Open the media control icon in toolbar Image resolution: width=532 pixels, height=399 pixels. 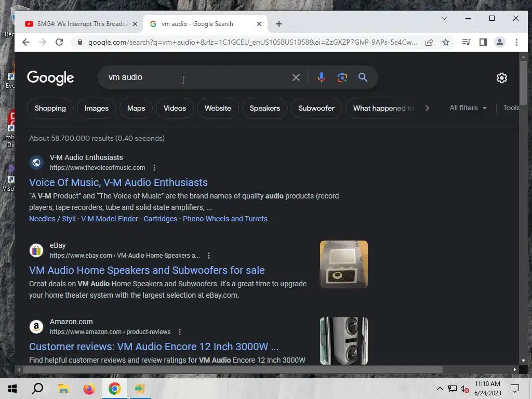point(466,42)
